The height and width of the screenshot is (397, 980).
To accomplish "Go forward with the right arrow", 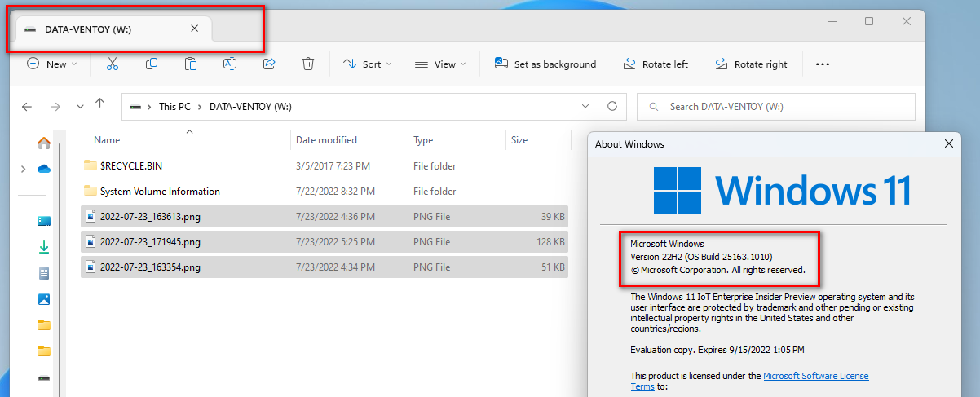I will pos(55,106).
